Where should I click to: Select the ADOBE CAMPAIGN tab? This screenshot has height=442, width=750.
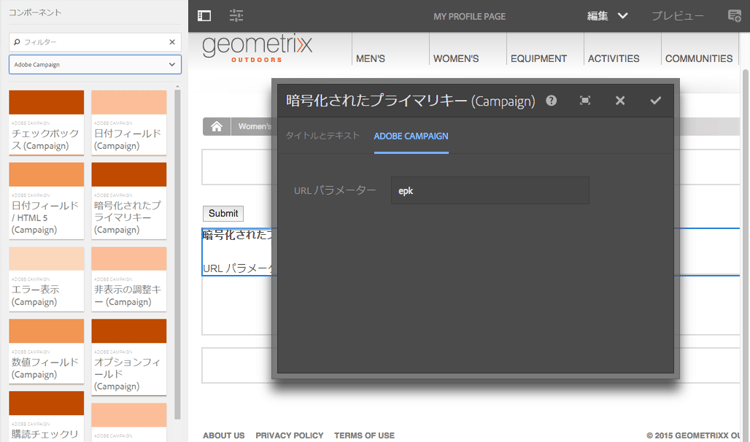pyautogui.click(x=411, y=136)
